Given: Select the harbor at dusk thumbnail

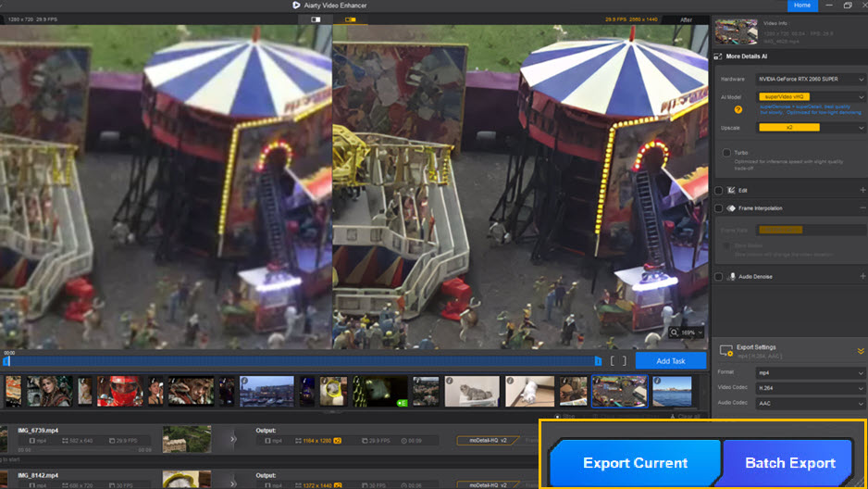Looking at the screenshot, I should 267,391.
